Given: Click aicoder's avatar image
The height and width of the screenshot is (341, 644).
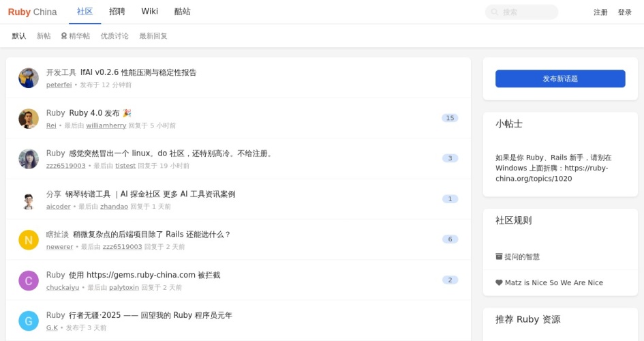Looking at the screenshot, I should pos(29,200).
